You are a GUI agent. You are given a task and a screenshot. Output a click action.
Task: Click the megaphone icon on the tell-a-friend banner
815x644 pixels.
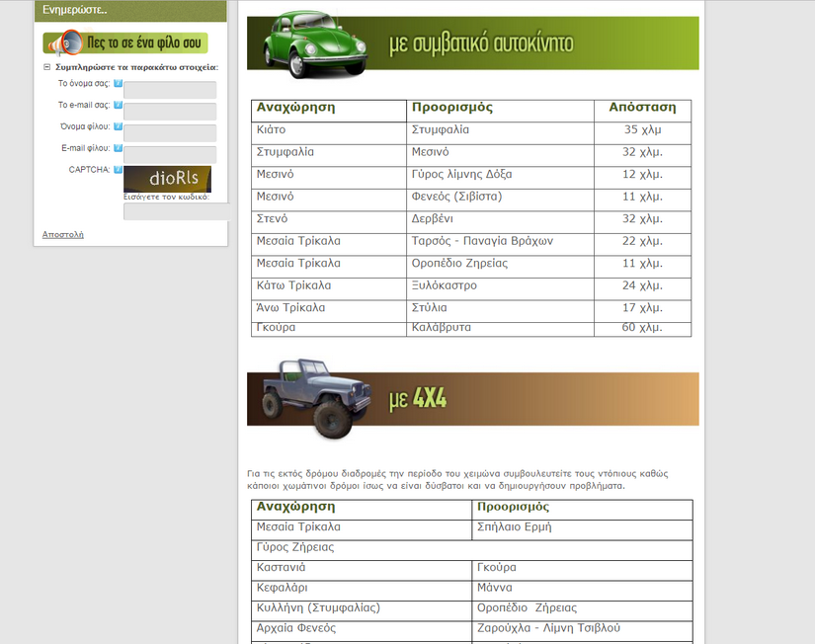69,43
